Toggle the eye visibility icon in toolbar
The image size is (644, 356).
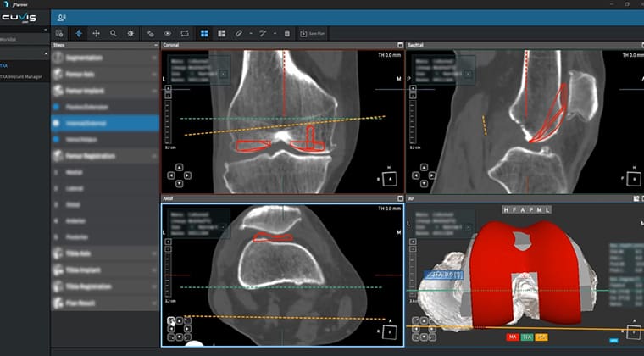167,33
